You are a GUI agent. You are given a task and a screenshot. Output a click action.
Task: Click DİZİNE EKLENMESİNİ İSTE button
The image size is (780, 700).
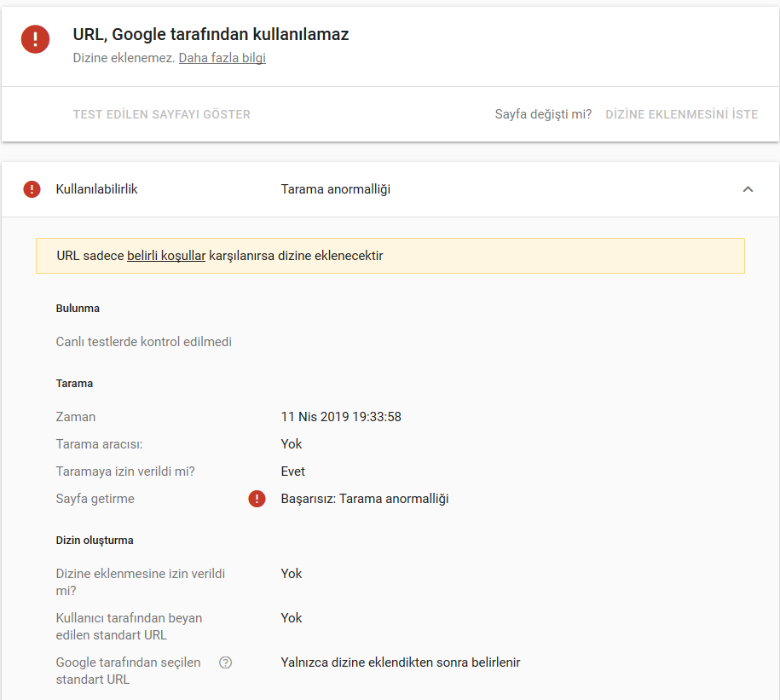pyautogui.click(x=681, y=114)
